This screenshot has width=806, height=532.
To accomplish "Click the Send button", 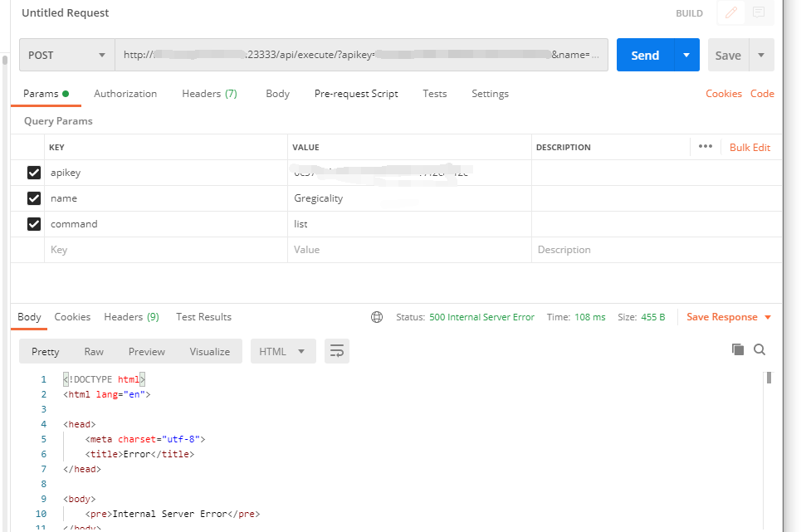I will tap(645, 54).
